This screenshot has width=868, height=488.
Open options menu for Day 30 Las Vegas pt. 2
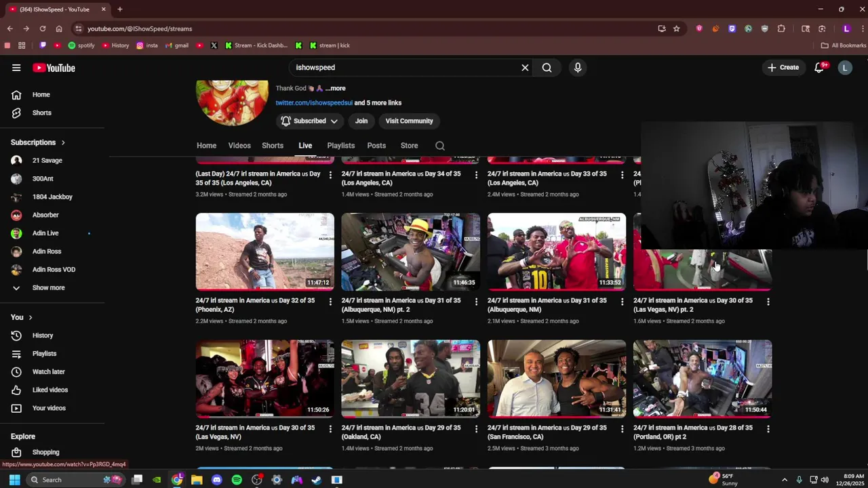coord(768,302)
